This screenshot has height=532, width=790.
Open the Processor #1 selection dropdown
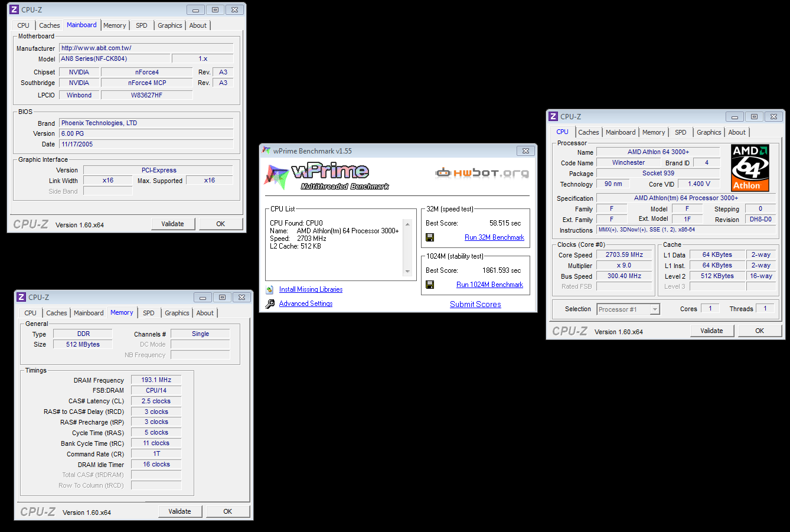(655, 309)
